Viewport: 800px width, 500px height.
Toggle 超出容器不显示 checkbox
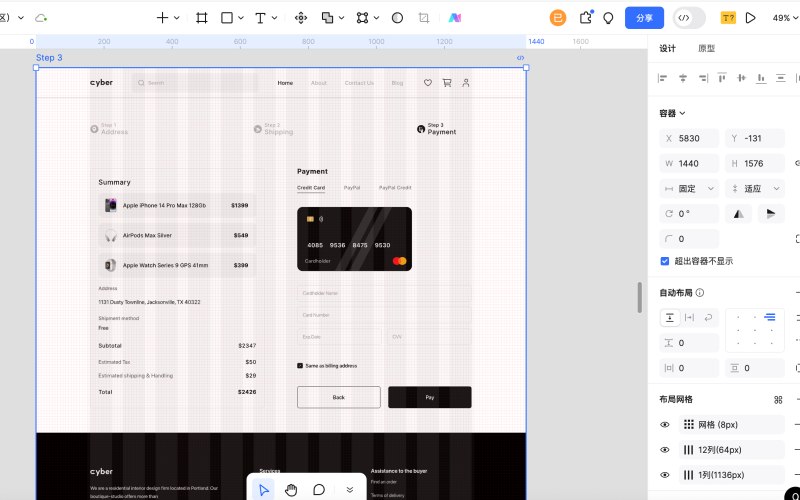pyautogui.click(x=665, y=261)
